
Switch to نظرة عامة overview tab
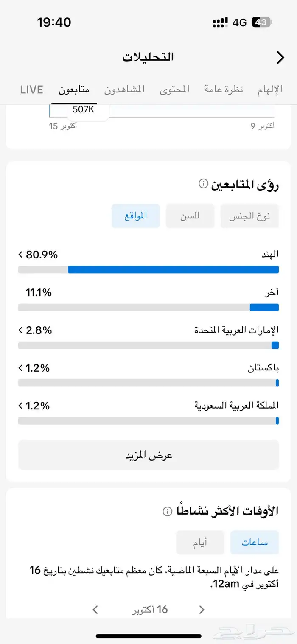224,90
